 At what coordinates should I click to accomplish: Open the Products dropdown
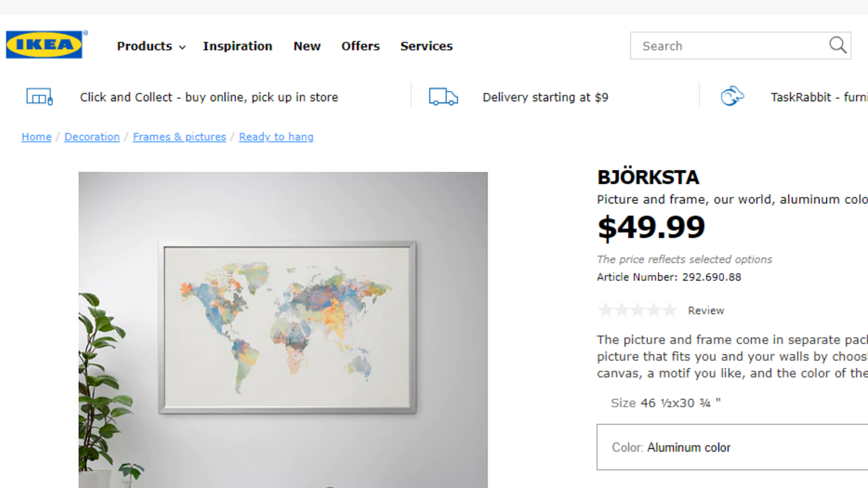pyautogui.click(x=145, y=46)
